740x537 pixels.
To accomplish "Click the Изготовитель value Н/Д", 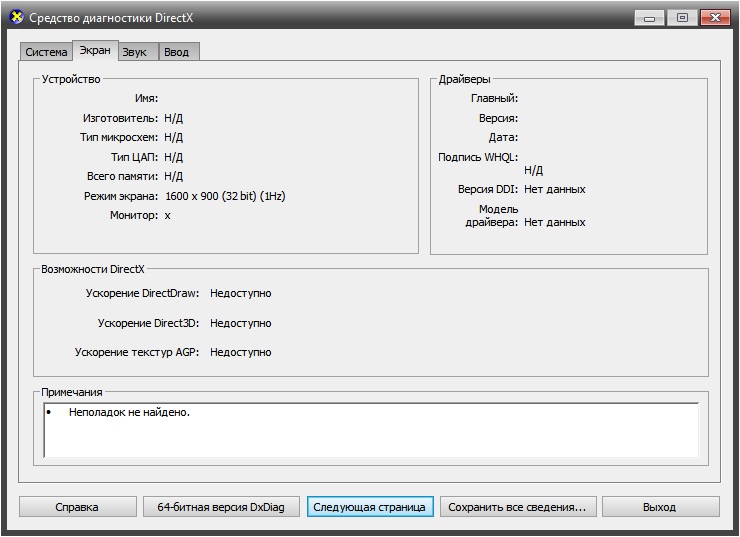I will click(x=173, y=118).
